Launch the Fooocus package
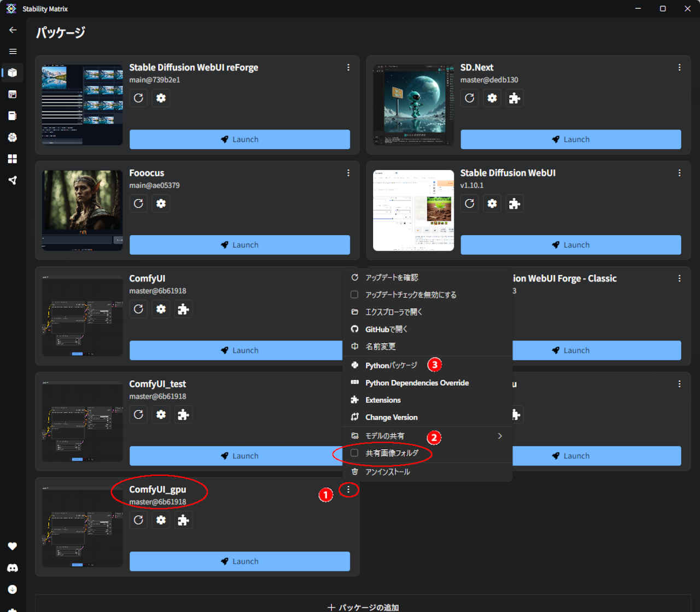The width and height of the screenshot is (700, 612). (x=240, y=245)
